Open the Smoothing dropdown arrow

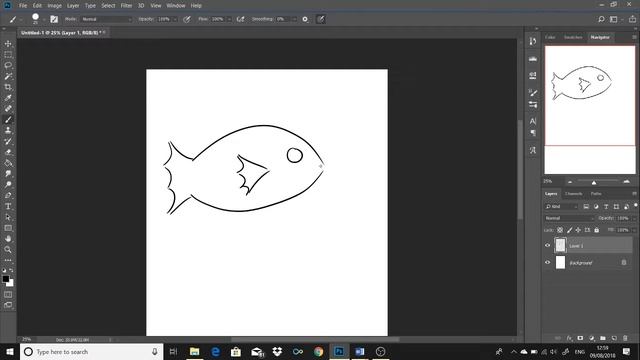294,19
